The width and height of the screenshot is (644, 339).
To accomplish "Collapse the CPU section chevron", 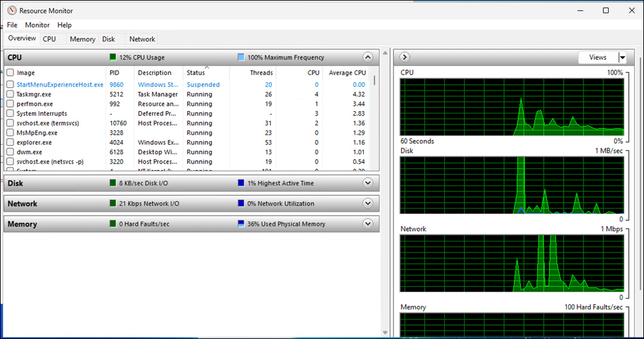I will (368, 57).
